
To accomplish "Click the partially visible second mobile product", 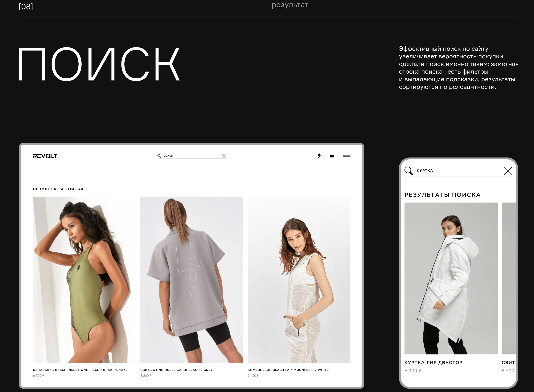I will coord(509,278).
